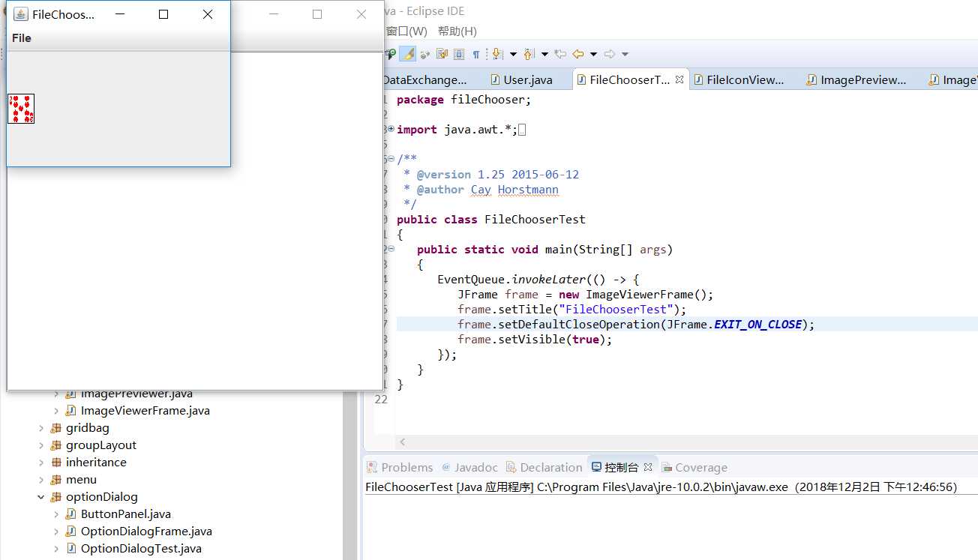The width and height of the screenshot is (978, 560).
Task: Click menu package icon
Action: pyautogui.click(x=56, y=480)
